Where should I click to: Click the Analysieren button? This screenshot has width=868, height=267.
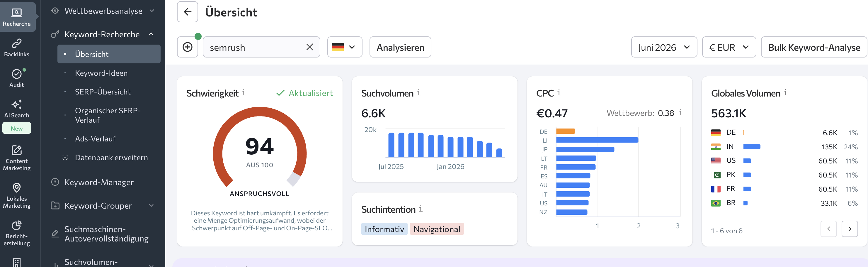400,47
